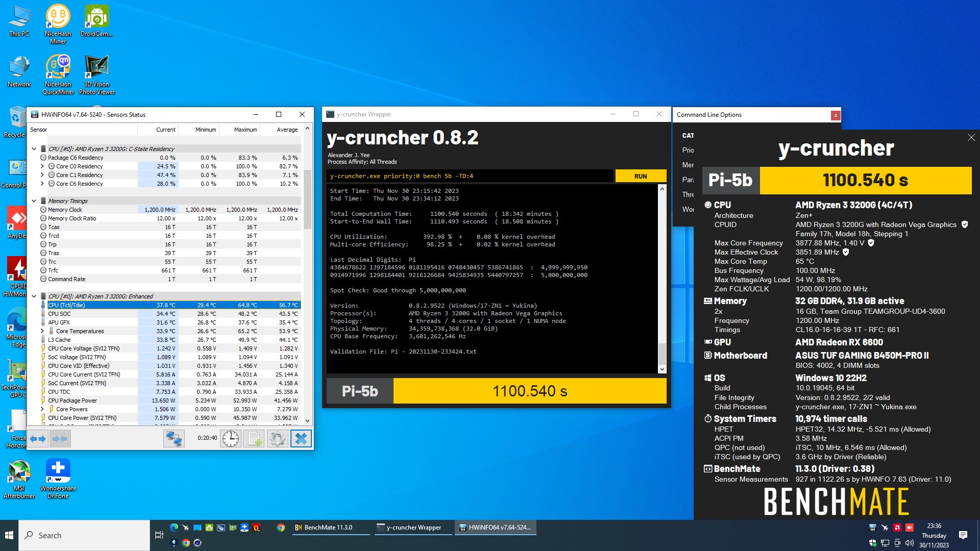
Task: Click the BenchMate 11.3.0 taskbar button
Action: pos(331,528)
